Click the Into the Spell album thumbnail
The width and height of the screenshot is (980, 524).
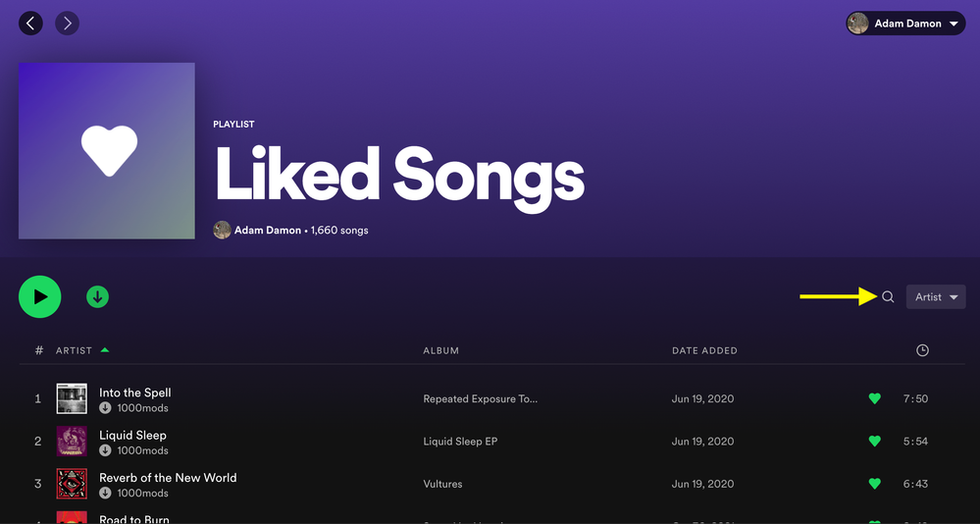(x=72, y=398)
